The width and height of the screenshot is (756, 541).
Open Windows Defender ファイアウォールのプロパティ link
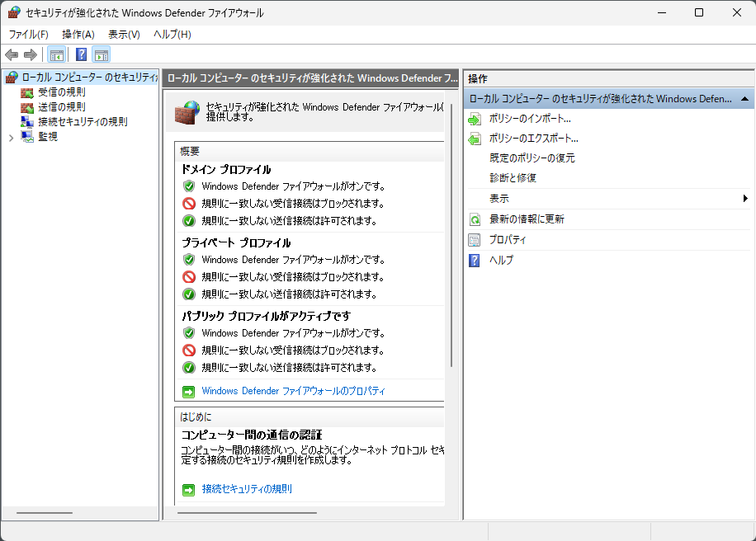(293, 391)
